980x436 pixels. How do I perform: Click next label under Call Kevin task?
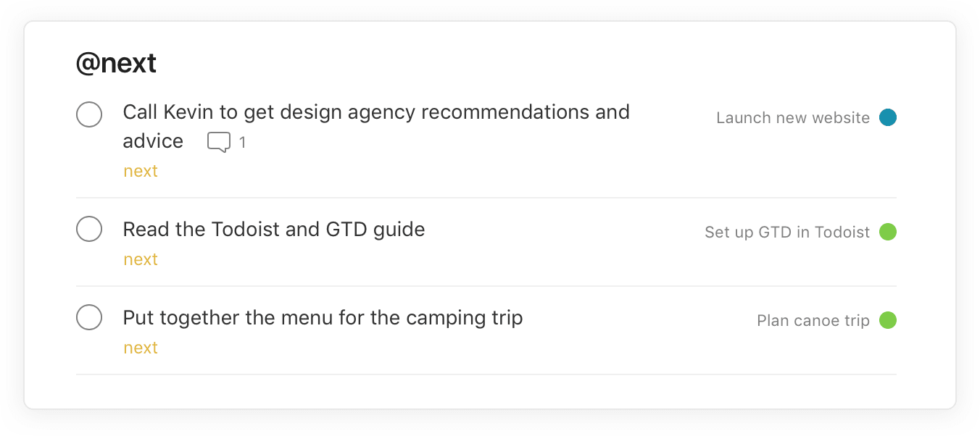pyautogui.click(x=141, y=171)
